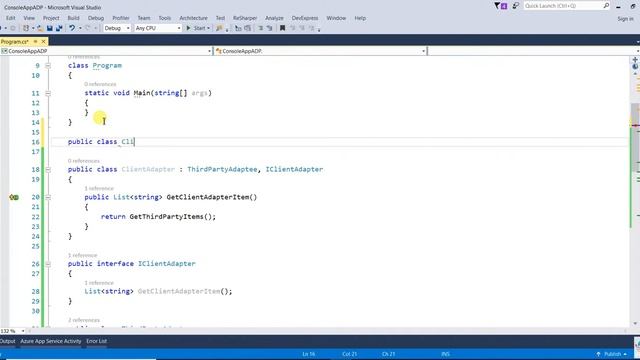640x360 pixels.
Task: Click the magnifier icon in Quick Launch
Action: tap(606, 6)
